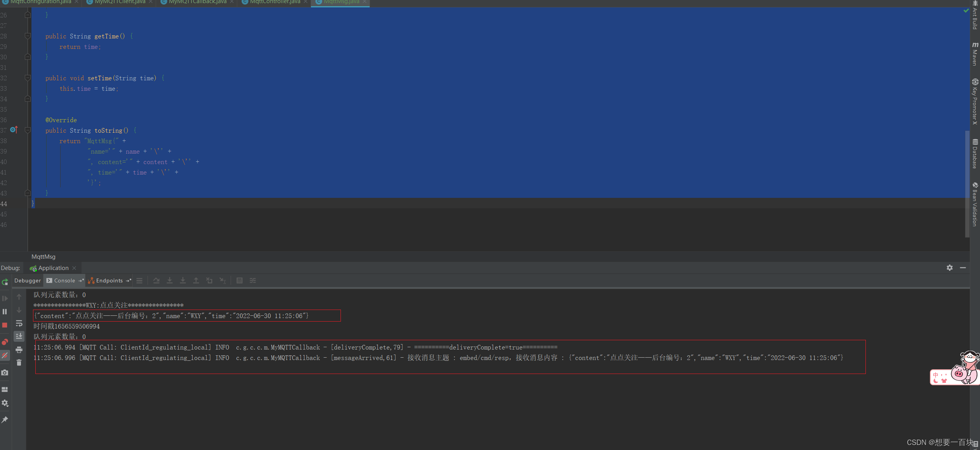
Task: Toggle fold marker at line 34
Action: coord(28,99)
